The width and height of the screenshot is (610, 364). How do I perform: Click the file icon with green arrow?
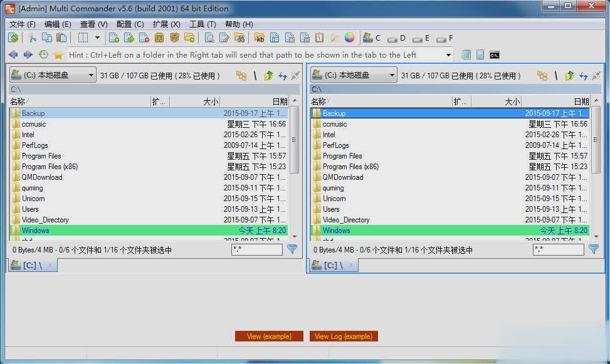coord(129,38)
